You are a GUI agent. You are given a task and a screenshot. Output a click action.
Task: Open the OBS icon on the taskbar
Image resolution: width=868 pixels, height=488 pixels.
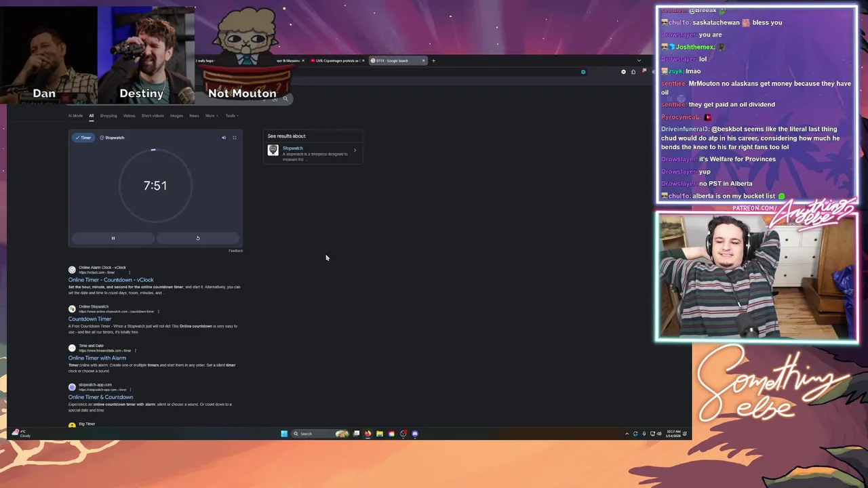click(403, 434)
